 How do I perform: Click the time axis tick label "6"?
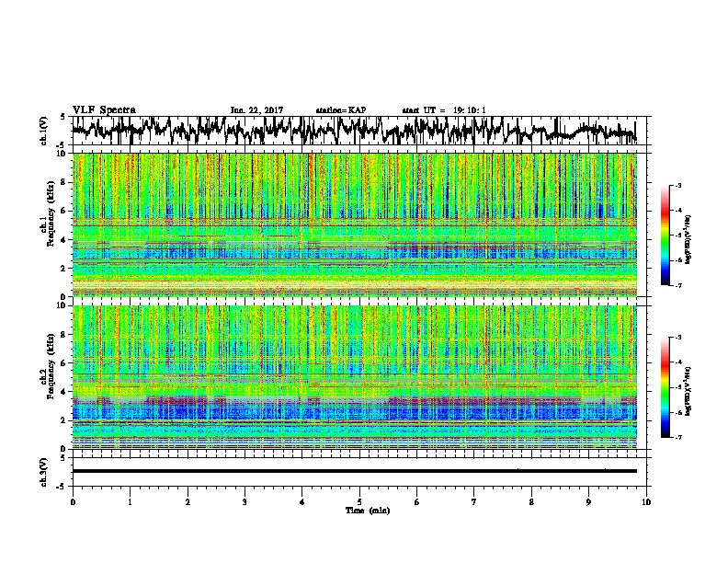pyautogui.click(x=417, y=502)
